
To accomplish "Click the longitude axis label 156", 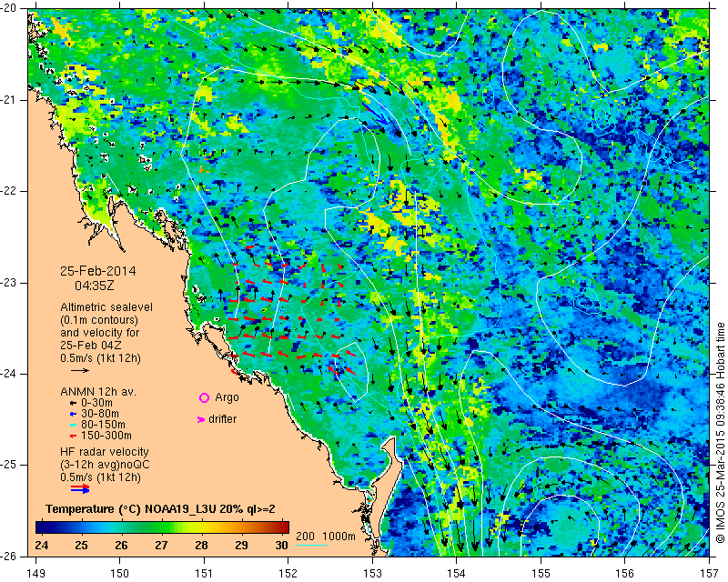I will click(x=625, y=574).
